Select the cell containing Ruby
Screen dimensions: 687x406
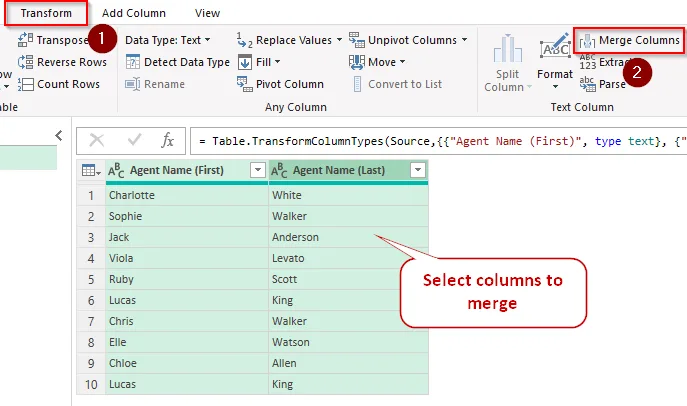(187, 279)
